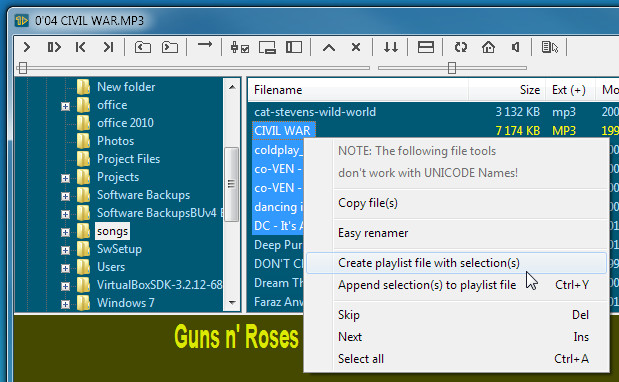Toggle the sidebar panel layout icon
The image size is (619, 382).
[x=294, y=47]
